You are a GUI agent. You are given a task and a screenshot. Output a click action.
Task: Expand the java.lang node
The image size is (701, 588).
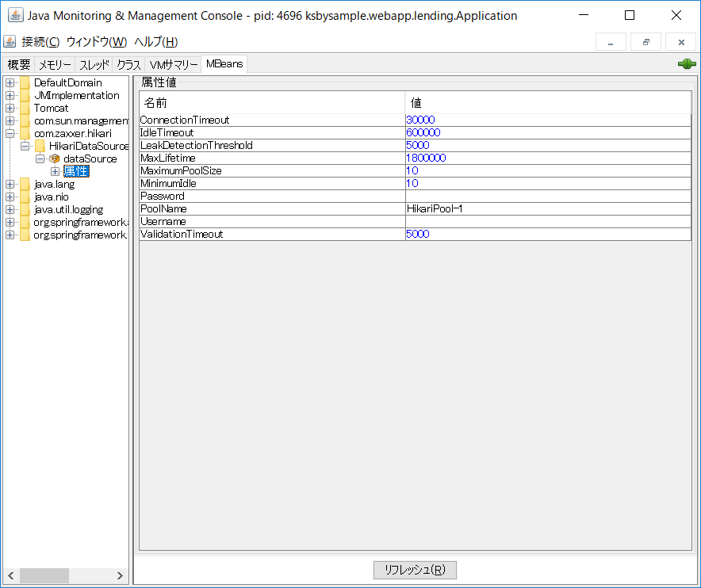[x=10, y=184]
